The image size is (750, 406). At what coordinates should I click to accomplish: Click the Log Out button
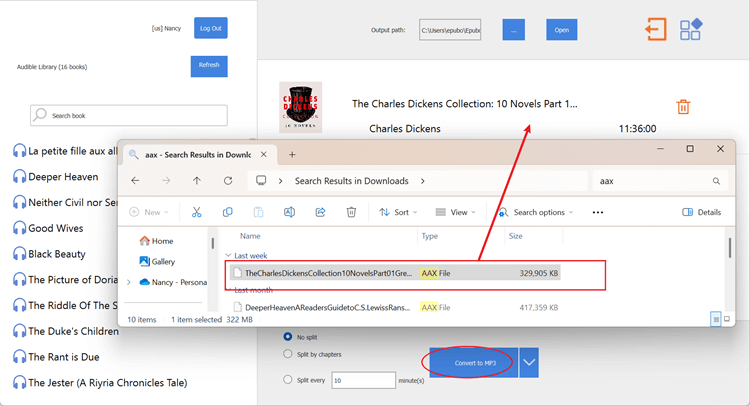[210, 28]
